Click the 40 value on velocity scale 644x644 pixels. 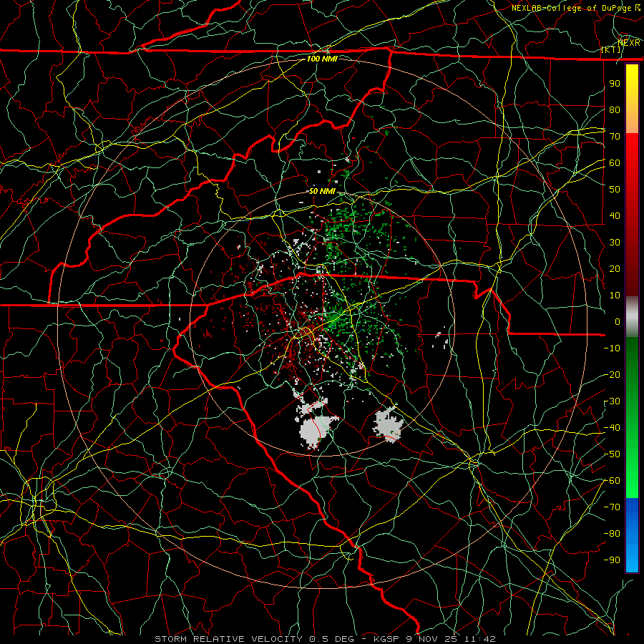coord(615,216)
